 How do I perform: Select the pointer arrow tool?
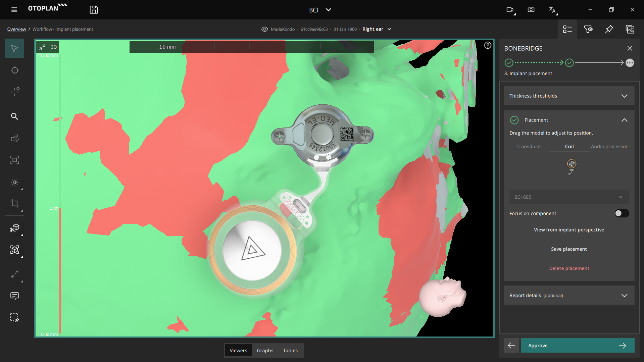[x=14, y=48]
